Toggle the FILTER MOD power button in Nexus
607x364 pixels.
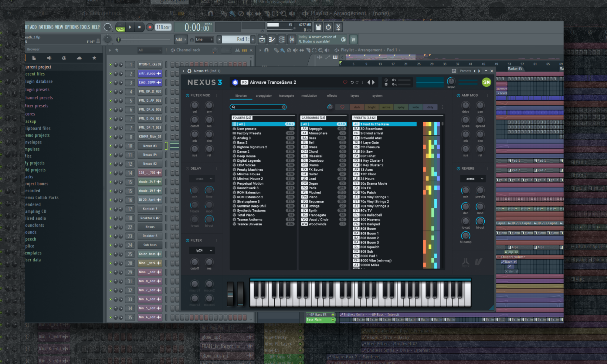pyautogui.click(x=188, y=95)
